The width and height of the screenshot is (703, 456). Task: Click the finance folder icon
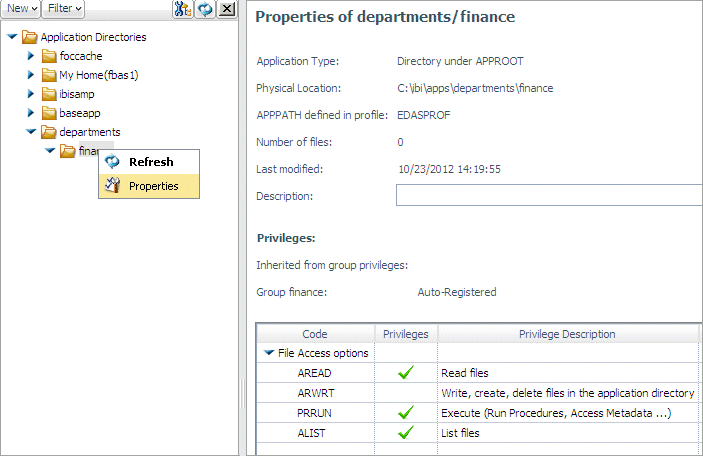[x=68, y=151]
